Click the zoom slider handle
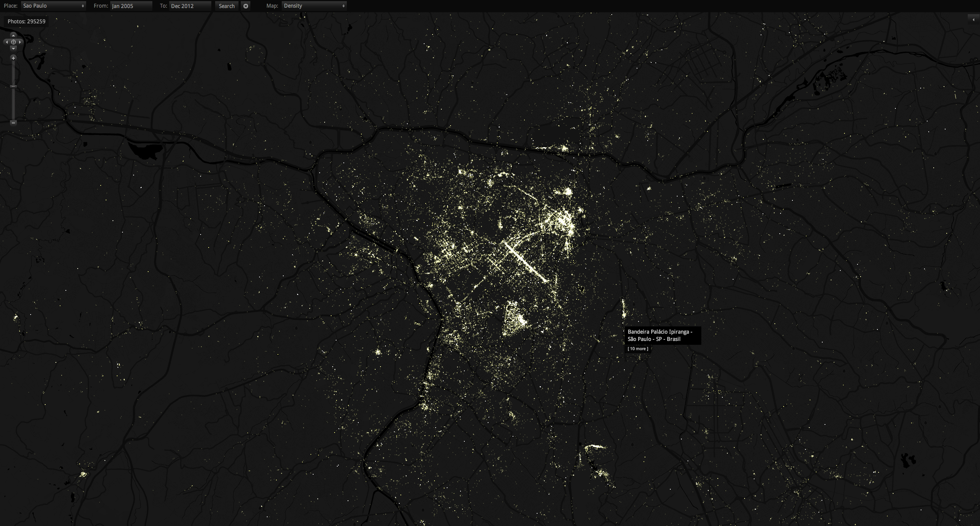 pyautogui.click(x=13, y=87)
